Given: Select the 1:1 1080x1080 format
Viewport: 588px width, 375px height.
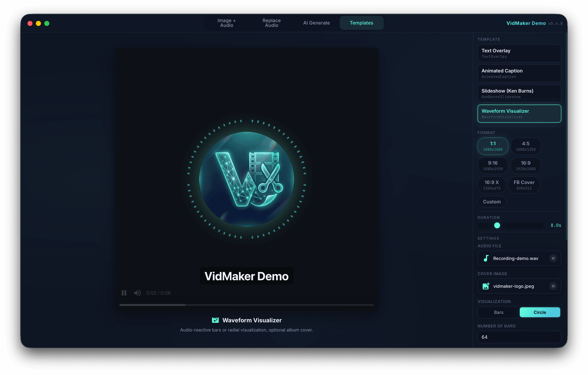Looking at the screenshot, I should [493, 146].
